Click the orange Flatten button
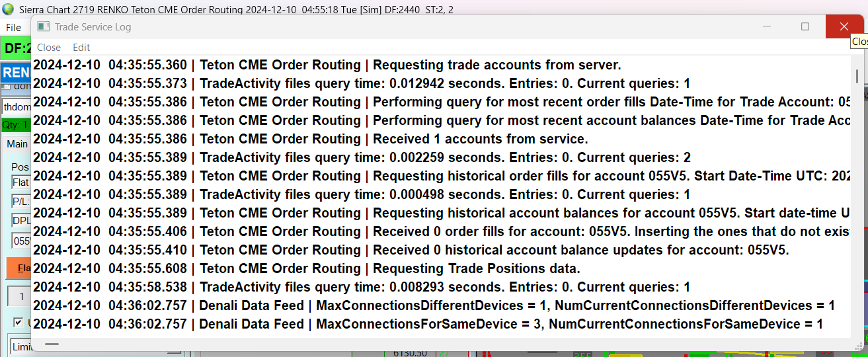The width and height of the screenshot is (868, 357). [19, 268]
